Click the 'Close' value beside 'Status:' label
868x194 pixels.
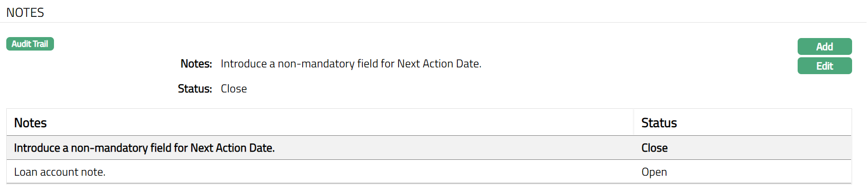pos(234,89)
